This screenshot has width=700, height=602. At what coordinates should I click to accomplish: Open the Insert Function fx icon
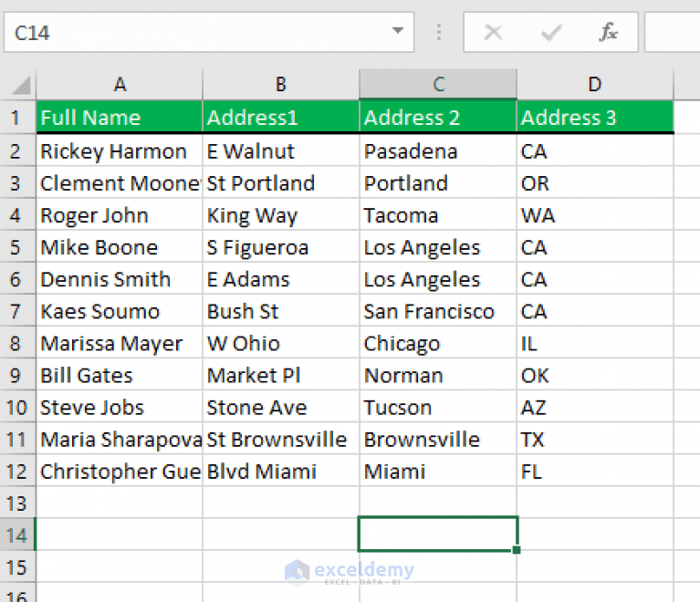(x=609, y=32)
